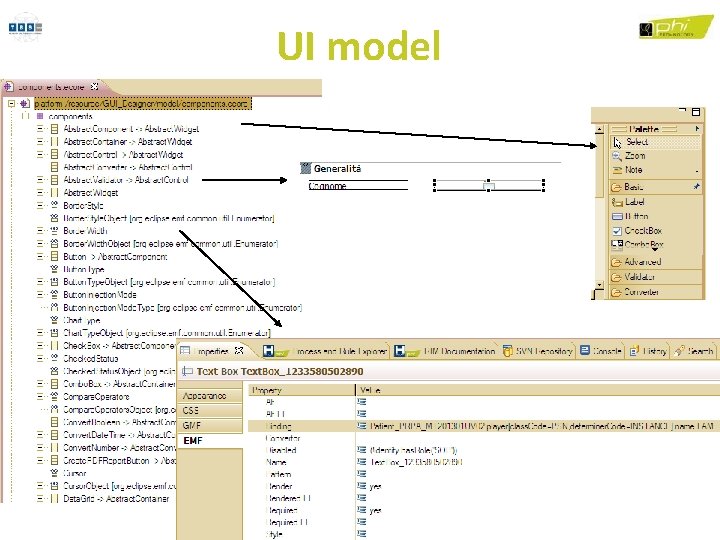Select AbstractWidget class in tree

(90, 193)
